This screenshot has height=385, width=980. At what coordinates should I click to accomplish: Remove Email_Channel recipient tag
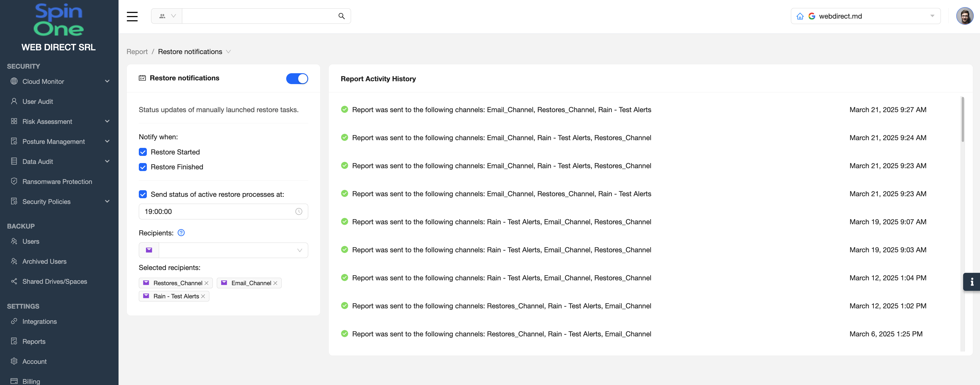tap(275, 283)
